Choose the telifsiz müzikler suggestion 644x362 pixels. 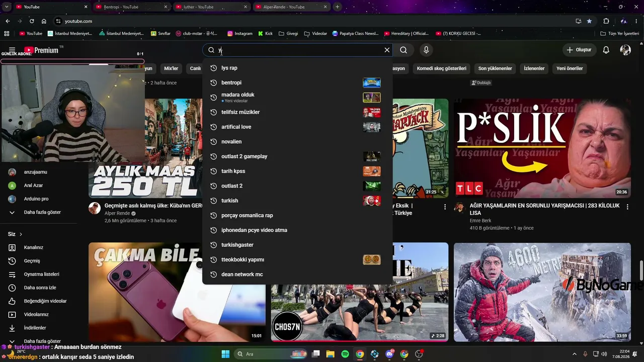tap(297, 112)
